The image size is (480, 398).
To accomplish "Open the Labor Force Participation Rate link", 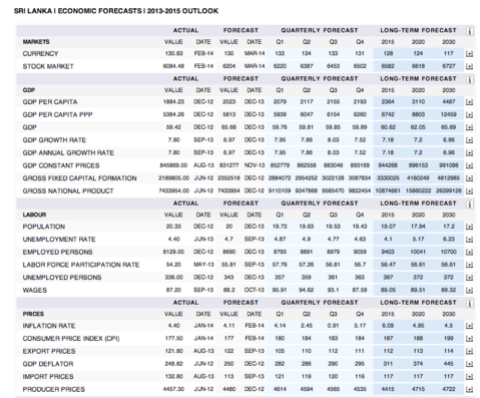I will [x=81, y=265].
